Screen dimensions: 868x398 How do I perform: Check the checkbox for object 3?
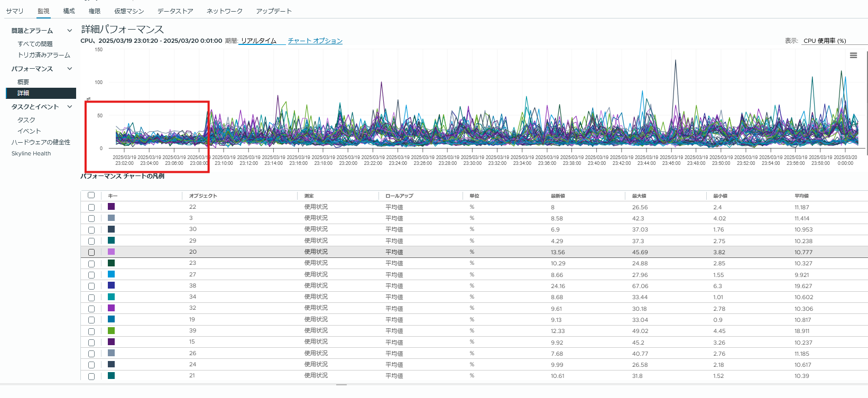click(x=91, y=218)
